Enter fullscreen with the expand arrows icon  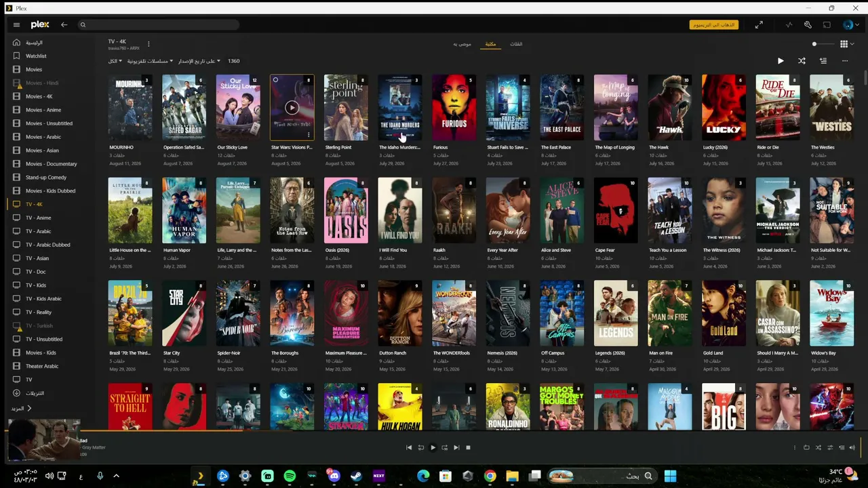[759, 25]
